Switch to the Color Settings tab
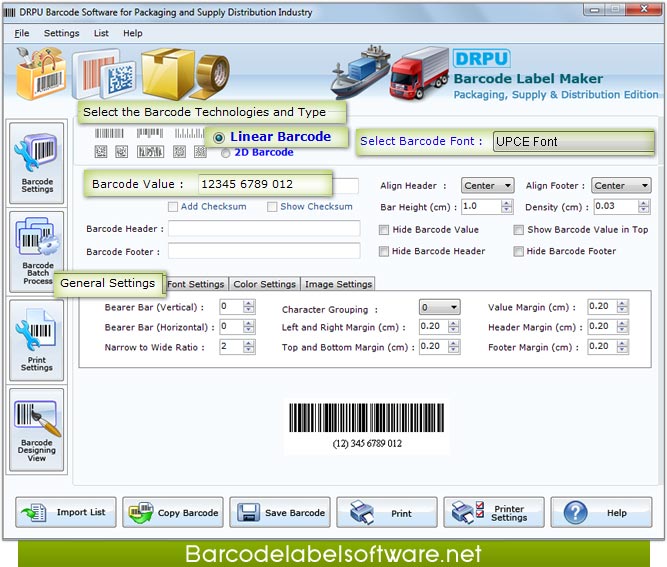The width and height of the screenshot is (667, 567). [264, 284]
